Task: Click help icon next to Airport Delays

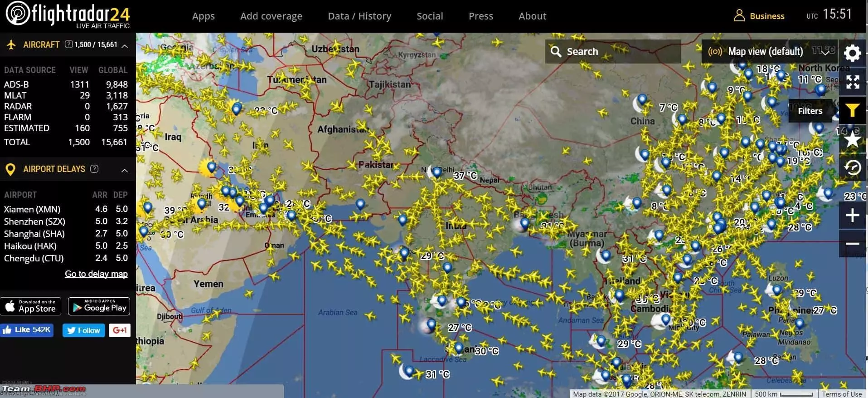Action: pyautogui.click(x=94, y=169)
